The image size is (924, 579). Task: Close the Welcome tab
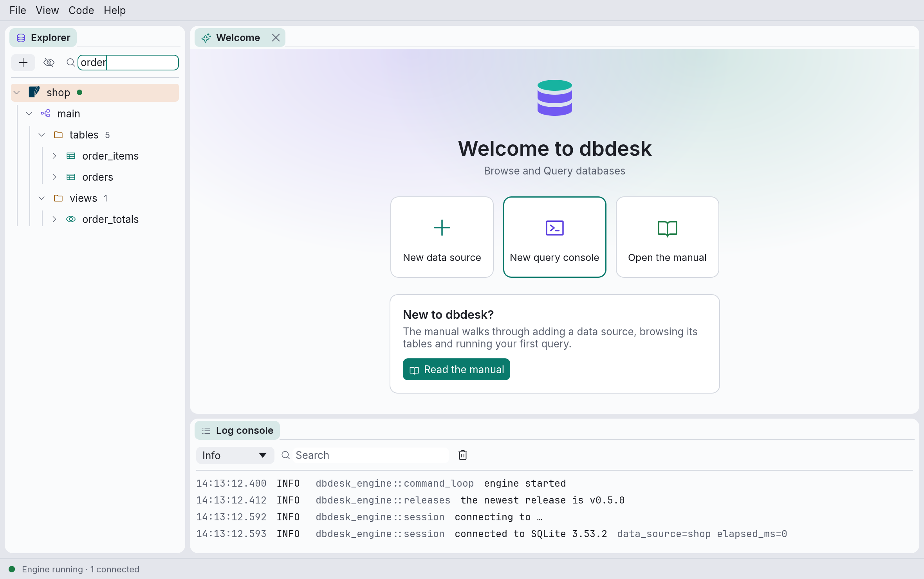(x=276, y=38)
